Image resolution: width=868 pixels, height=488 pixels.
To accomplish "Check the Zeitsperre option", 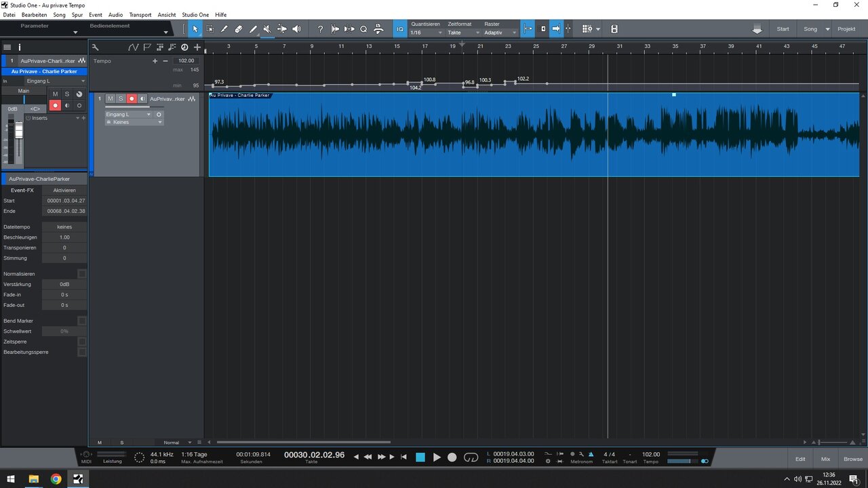I will point(82,342).
